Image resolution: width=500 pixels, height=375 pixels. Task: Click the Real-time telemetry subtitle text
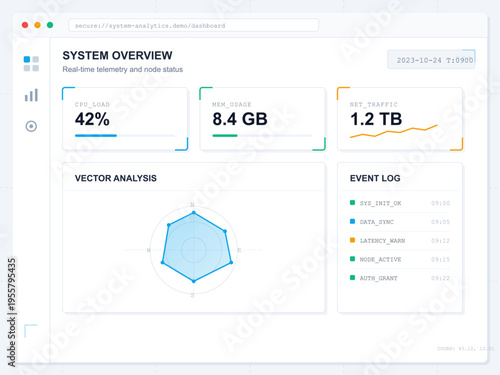coord(123,69)
